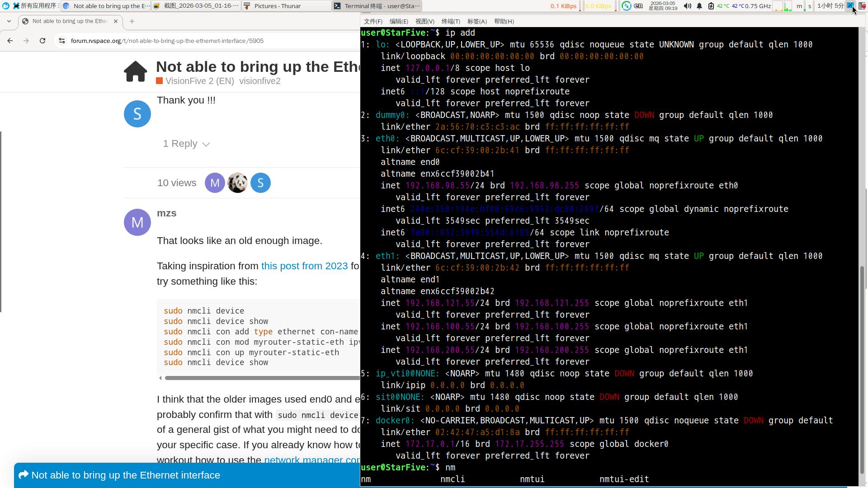The height and width of the screenshot is (488, 868).
Task: Click the code block horizontal scrollbar
Action: click(262, 378)
